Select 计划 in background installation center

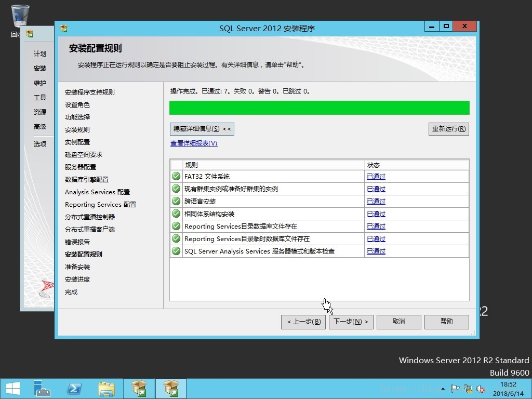point(39,54)
